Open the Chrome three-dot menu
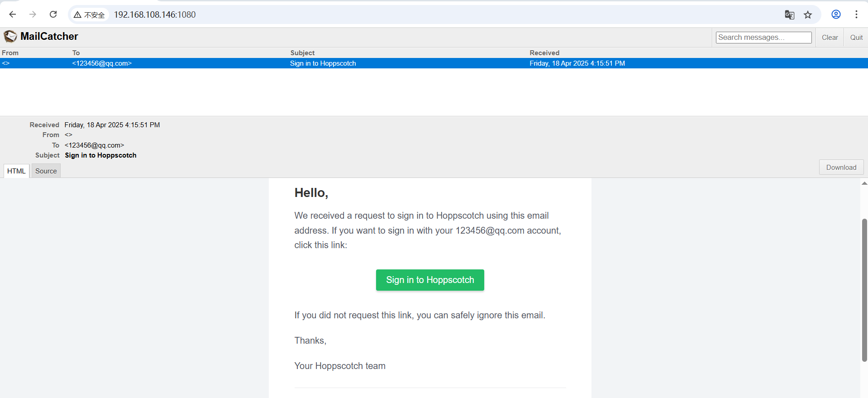This screenshot has width=868, height=398. 856,14
